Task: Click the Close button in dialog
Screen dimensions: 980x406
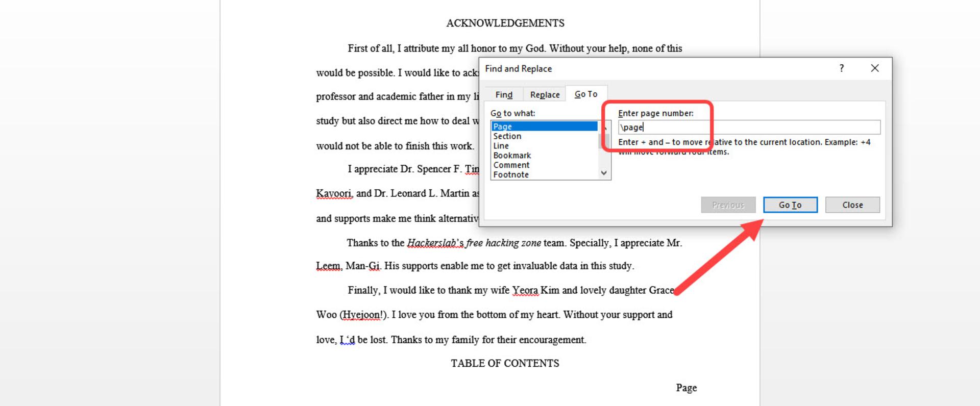Action: 852,205
